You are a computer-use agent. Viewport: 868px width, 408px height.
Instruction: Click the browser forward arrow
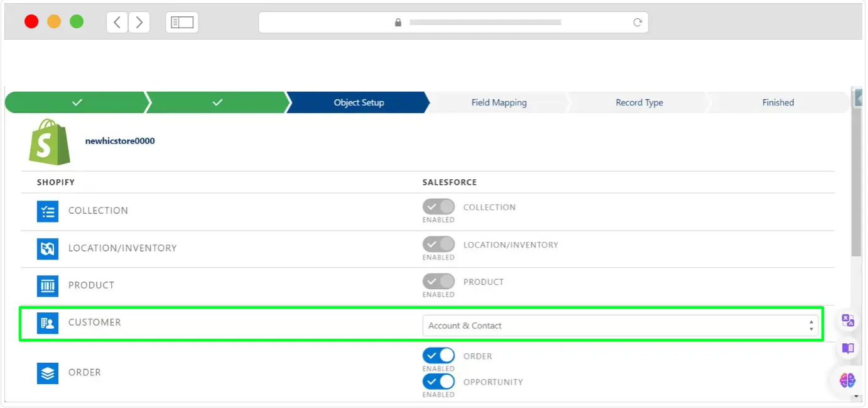point(139,22)
